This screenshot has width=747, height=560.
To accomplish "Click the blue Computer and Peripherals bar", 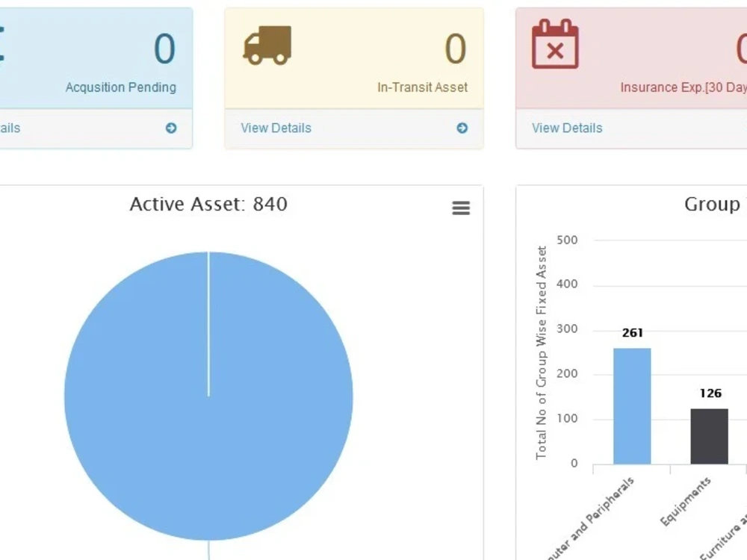I will (x=632, y=406).
